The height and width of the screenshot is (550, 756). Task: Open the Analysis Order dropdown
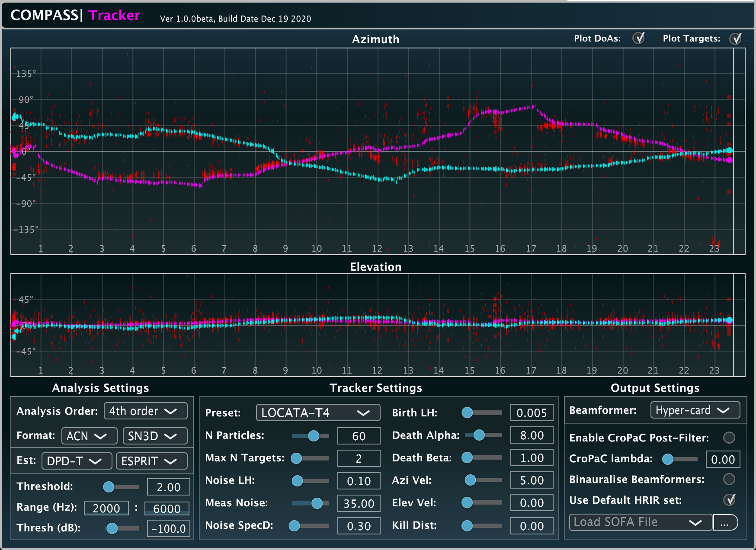pyautogui.click(x=145, y=411)
